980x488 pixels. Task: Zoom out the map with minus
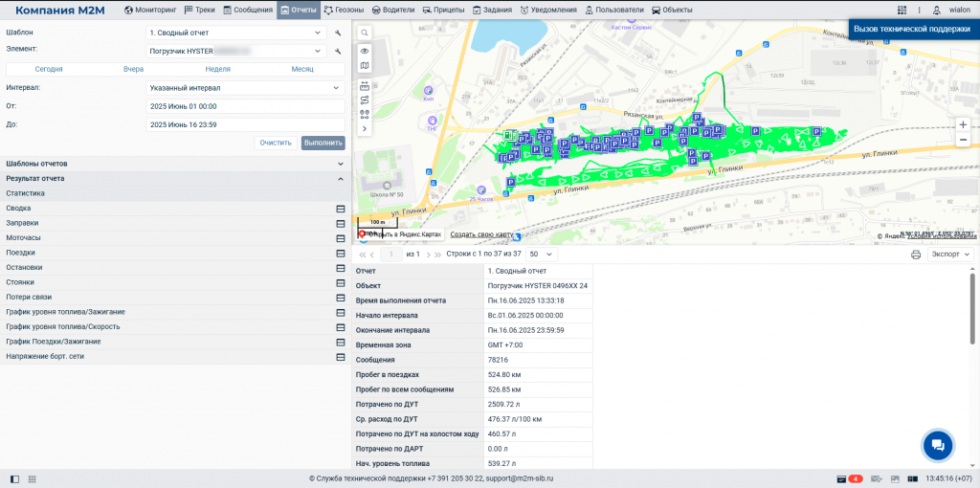pyautogui.click(x=963, y=140)
